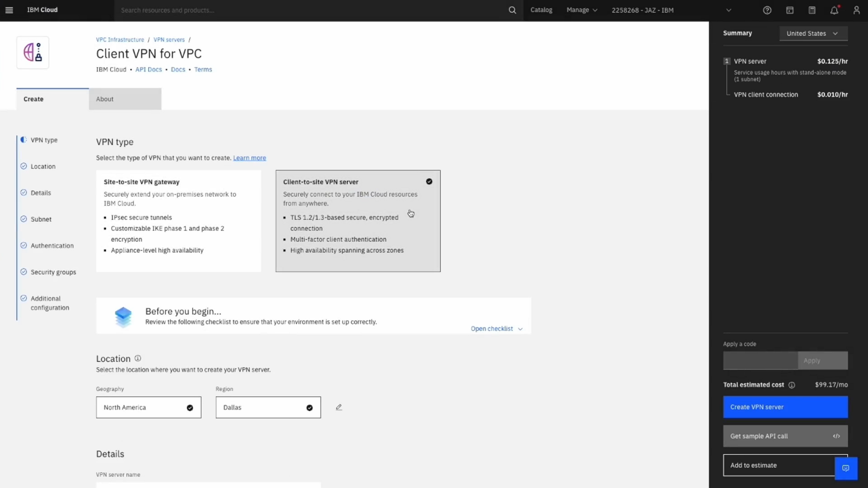Open the IBM Cloud Shell icon
The image size is (868, 488).
pyautogui.click(x=790, y=10)
